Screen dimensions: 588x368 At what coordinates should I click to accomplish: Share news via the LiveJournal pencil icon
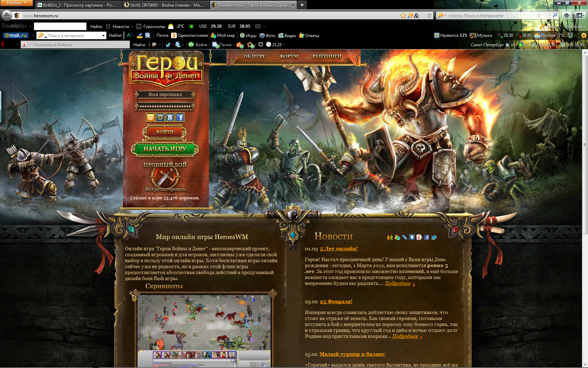[x=405, y=237]
